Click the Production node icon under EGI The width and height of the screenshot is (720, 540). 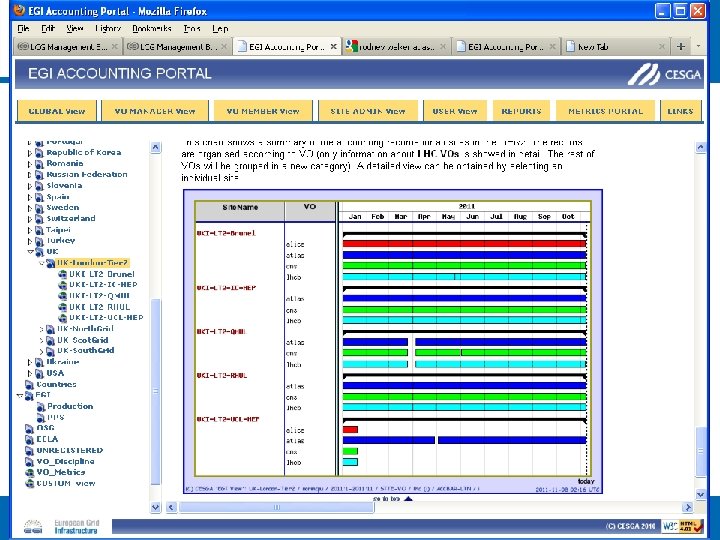[x=41, y=407]
